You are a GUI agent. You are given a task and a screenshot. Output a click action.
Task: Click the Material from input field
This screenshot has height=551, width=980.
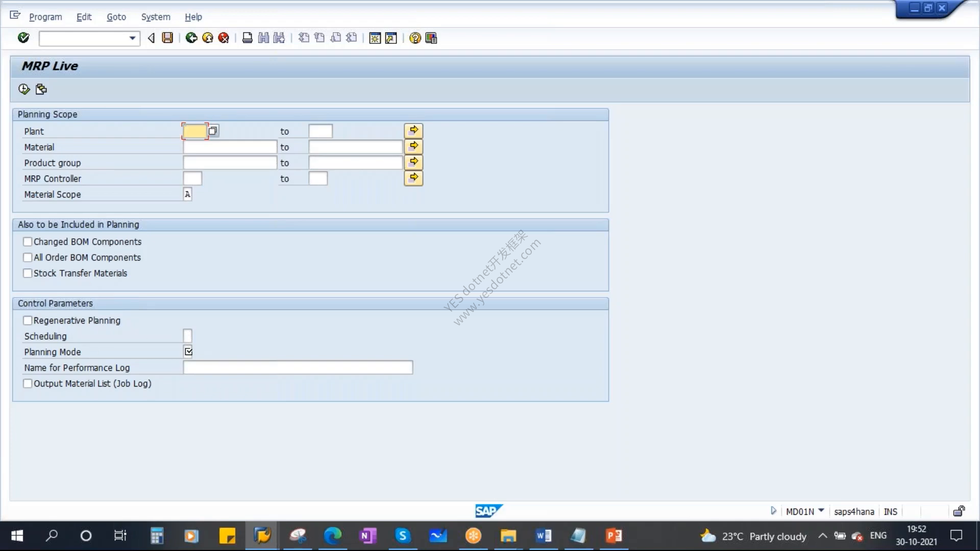(230, 147)
